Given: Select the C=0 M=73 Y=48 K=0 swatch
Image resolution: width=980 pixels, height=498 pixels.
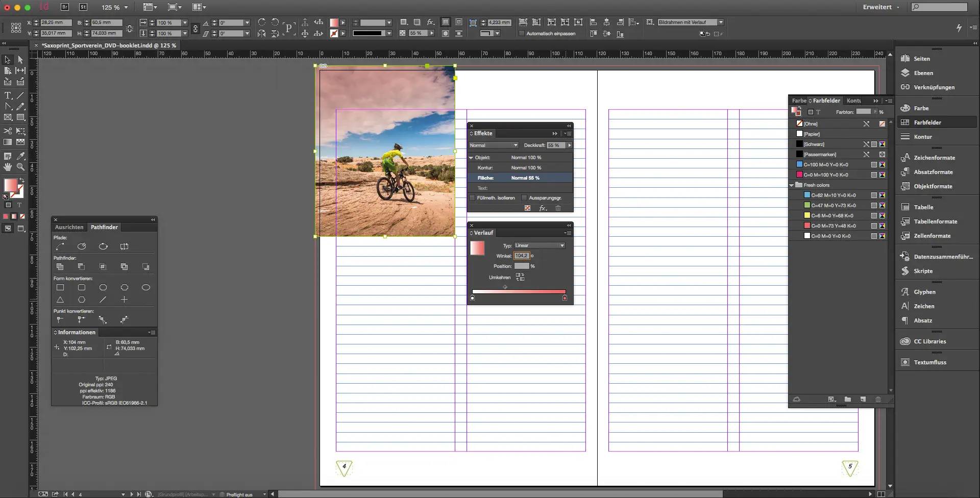Looking at the screenshot, I should [x=833, y=226].
